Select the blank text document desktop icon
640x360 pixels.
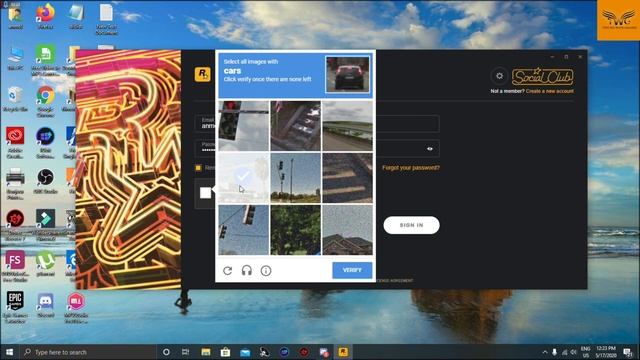click(x=106, y=18)
